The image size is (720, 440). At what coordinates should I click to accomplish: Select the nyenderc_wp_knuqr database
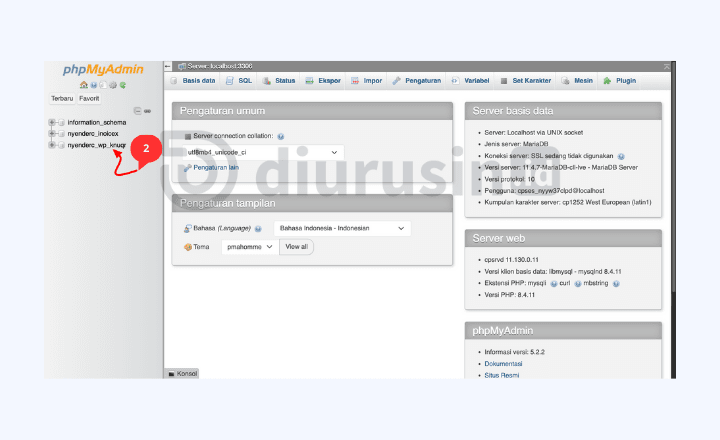tap(96, 145)
